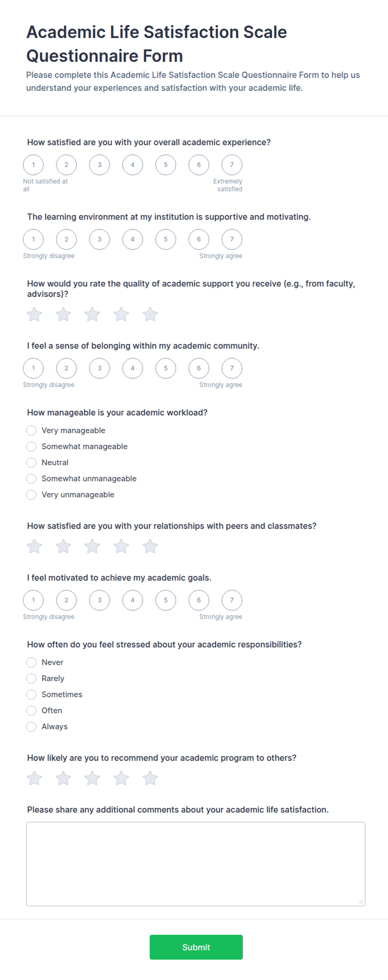Select third star for recommending academic program
Image resolution: width=388 pixels, height=980 pixels.
(x=92, y=778)
